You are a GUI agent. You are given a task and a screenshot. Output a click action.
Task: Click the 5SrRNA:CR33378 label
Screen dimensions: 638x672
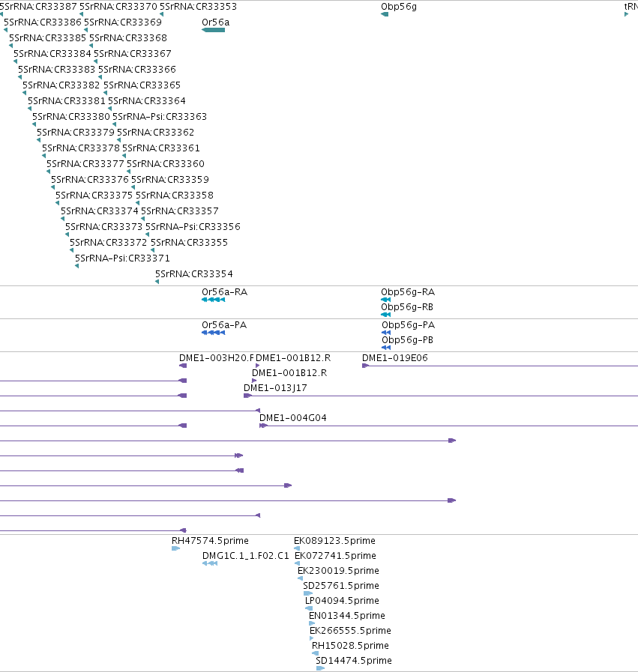[81, 148]
